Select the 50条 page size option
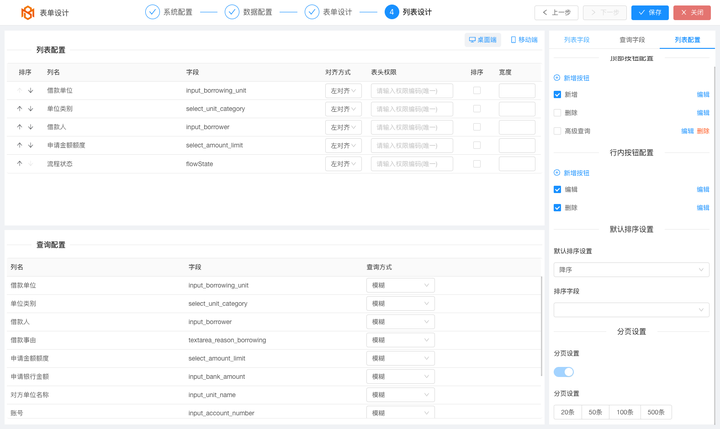720x429 pixels. click(x=596, y=412)
